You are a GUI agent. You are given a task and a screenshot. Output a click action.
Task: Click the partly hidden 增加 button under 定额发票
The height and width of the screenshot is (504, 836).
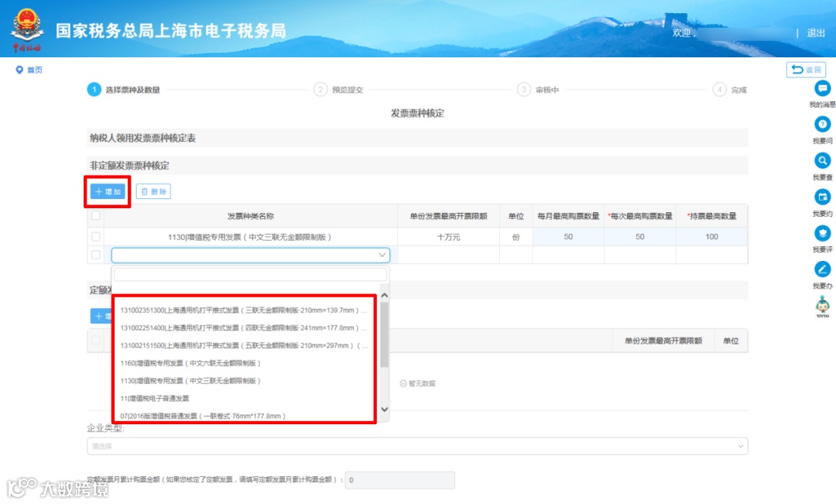101,317
